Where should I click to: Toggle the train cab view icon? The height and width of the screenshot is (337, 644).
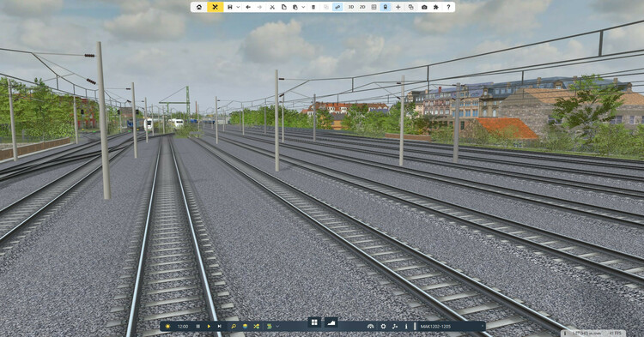[x=386, y=7]
